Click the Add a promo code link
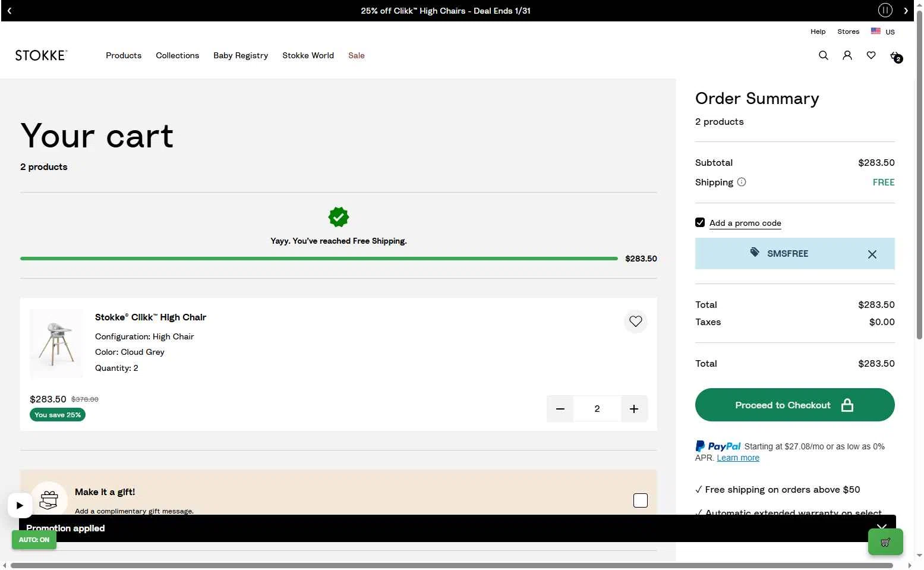924x570 pixels. 745,223
